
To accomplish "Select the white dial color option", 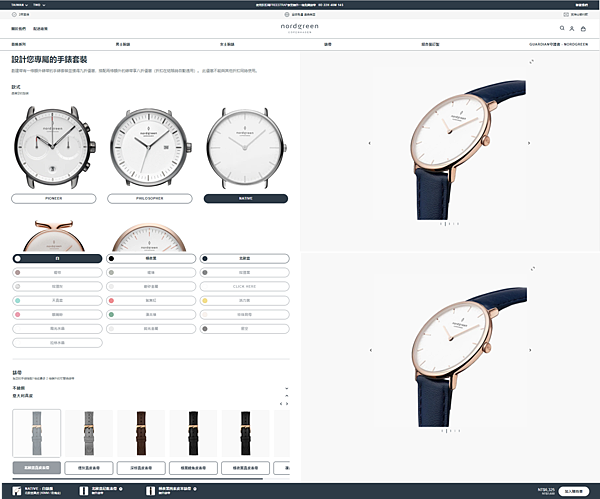I will [x=57, y=259].
